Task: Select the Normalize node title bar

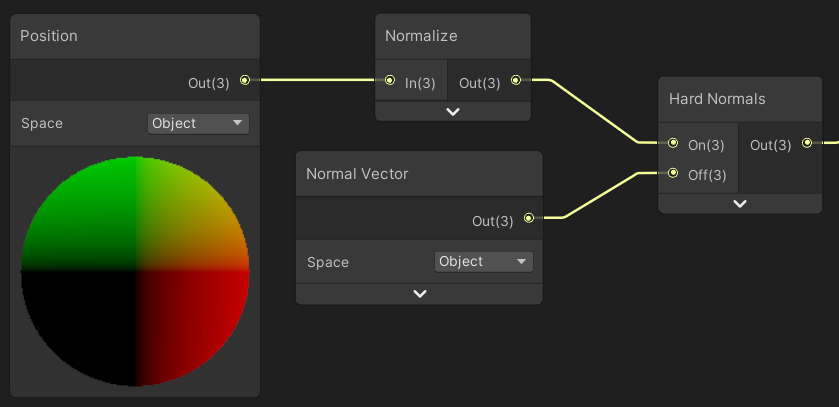Action: click(452, 36)
